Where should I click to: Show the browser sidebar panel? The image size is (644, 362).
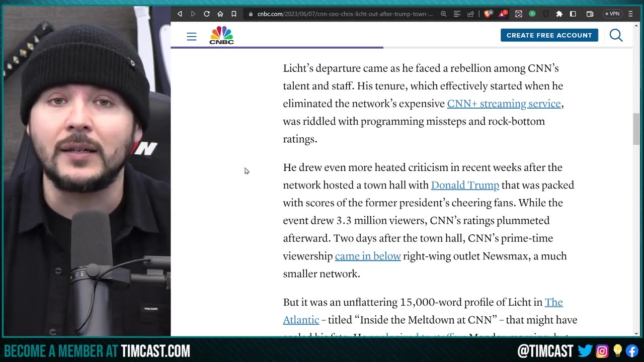tap(573, 14)
